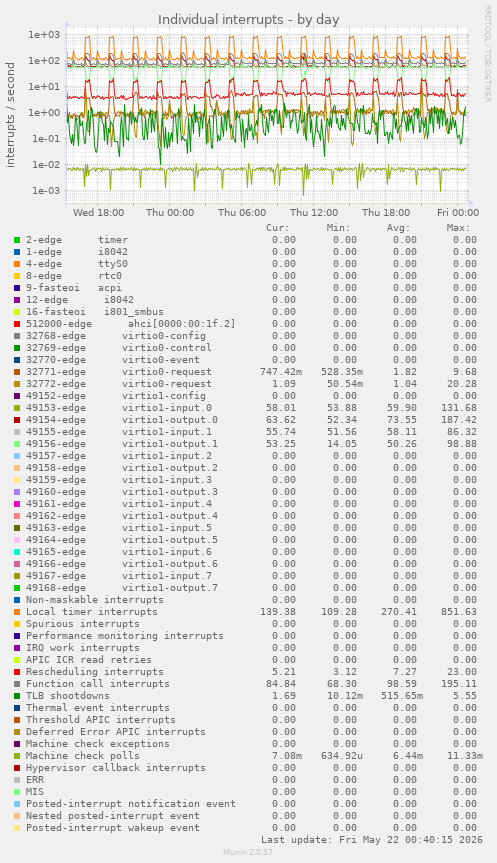Click the 1e+03 y-axis label
The image size is (497, 863).
44,34
